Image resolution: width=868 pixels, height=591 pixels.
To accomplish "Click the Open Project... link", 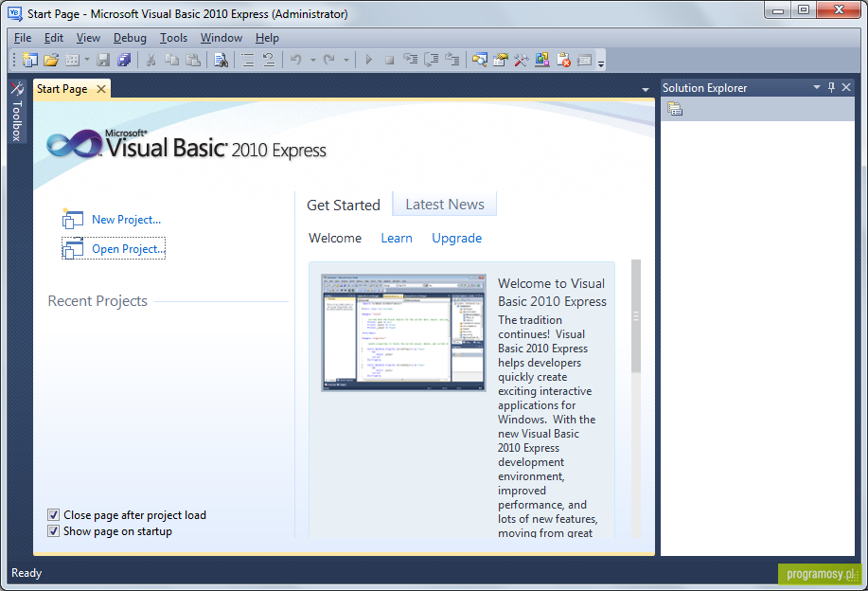I will tap(129, 249).
